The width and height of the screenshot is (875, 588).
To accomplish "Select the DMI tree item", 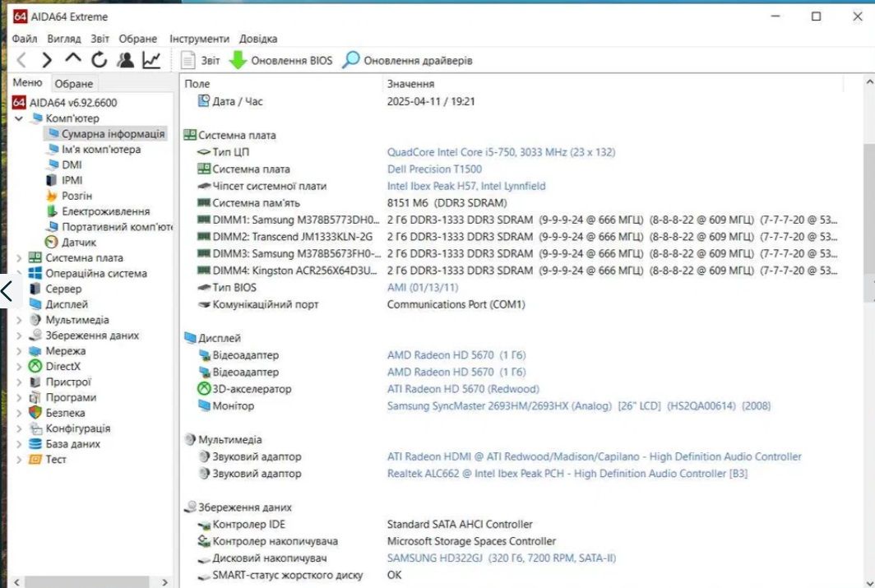I will pos(64,164).
